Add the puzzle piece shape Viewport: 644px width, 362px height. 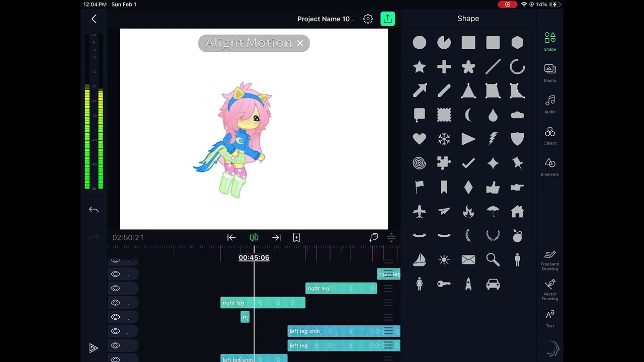coord(444,163)
